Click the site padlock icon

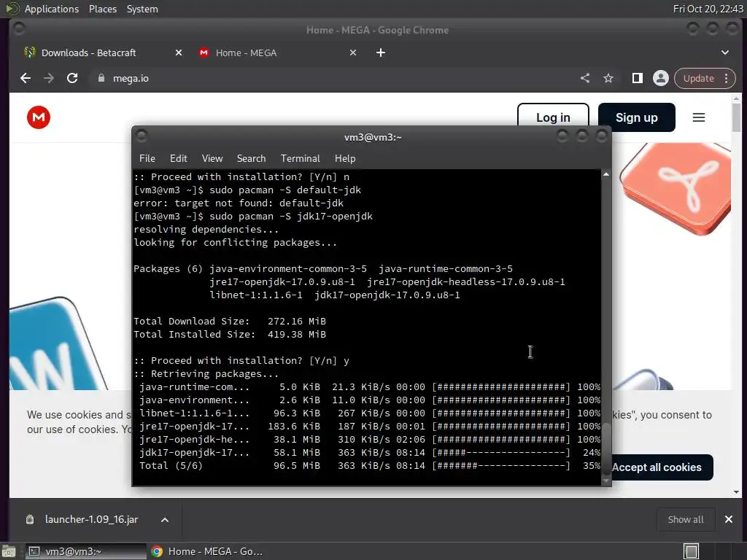point(101,78)
